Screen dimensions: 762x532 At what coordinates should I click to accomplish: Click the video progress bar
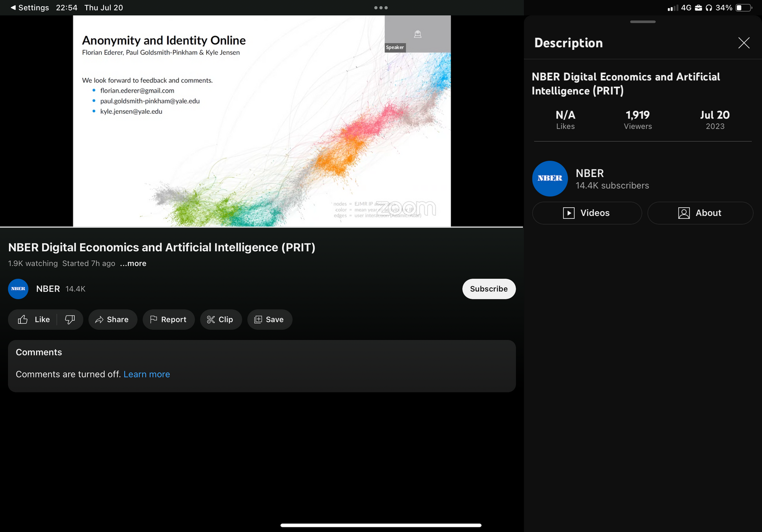[261, 227]
